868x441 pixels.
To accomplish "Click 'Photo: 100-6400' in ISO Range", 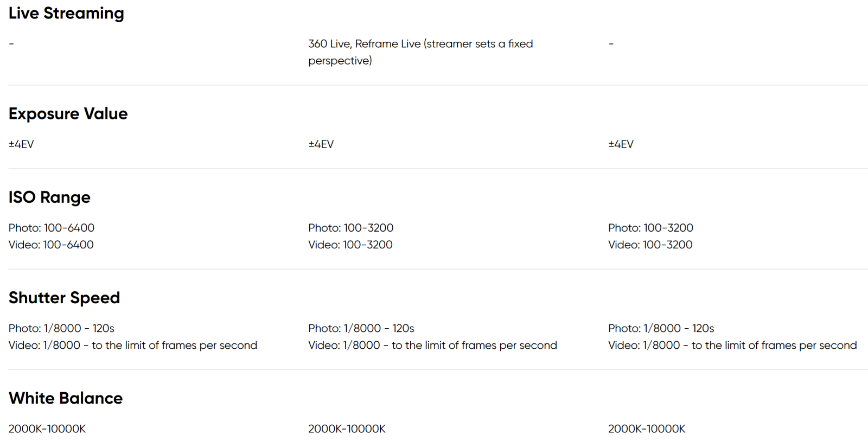I will point(52,228).
